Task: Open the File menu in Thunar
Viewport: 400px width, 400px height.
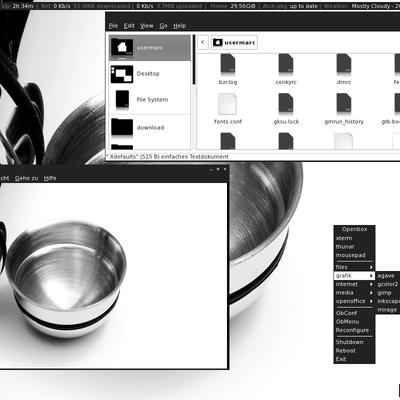Action: pyautogui.click(x=113, y=26)
